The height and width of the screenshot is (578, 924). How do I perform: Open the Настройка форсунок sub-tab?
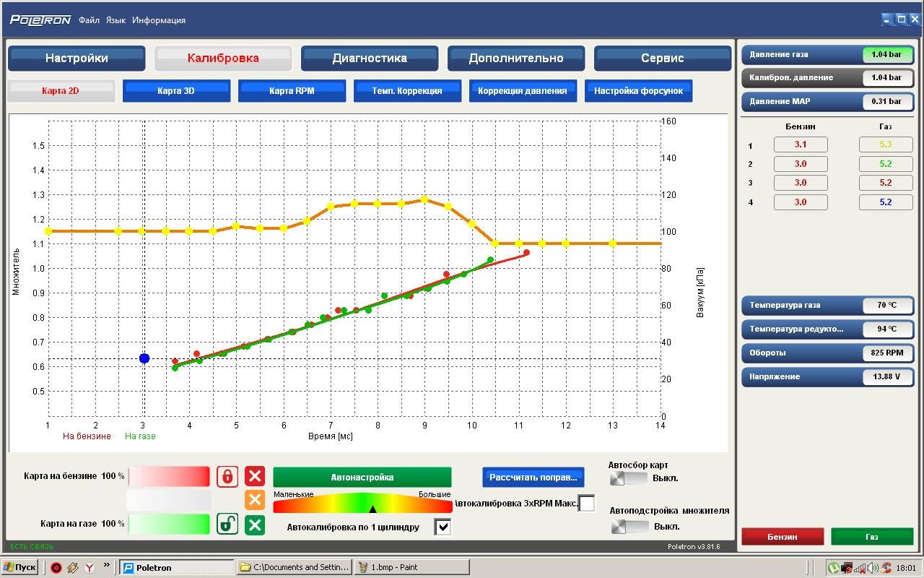[638, 91]
